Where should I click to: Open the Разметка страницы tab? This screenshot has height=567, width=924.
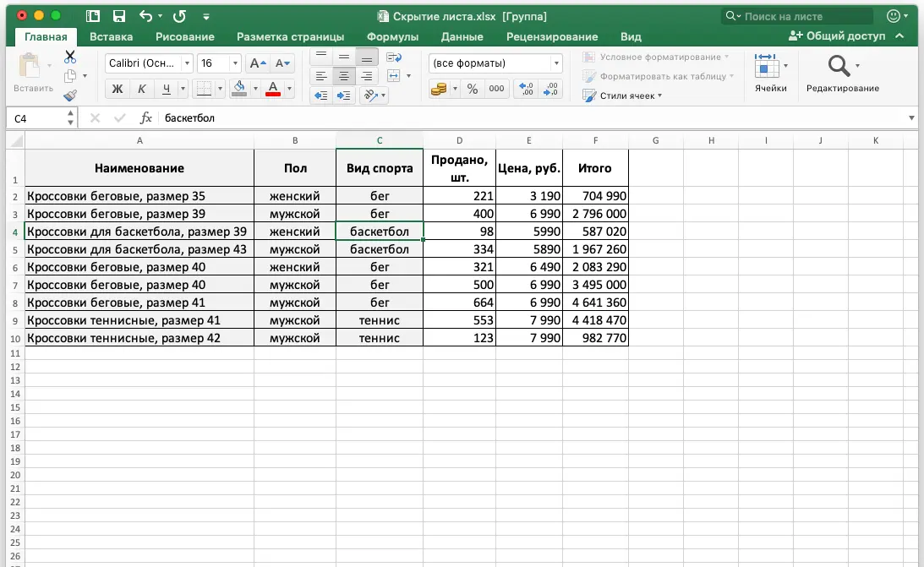point(291,36)
